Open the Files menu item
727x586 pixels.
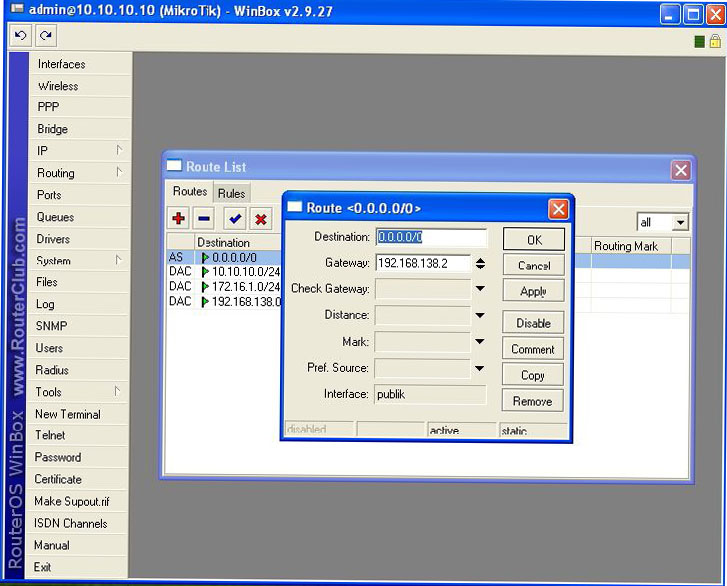tap(78, 282)
